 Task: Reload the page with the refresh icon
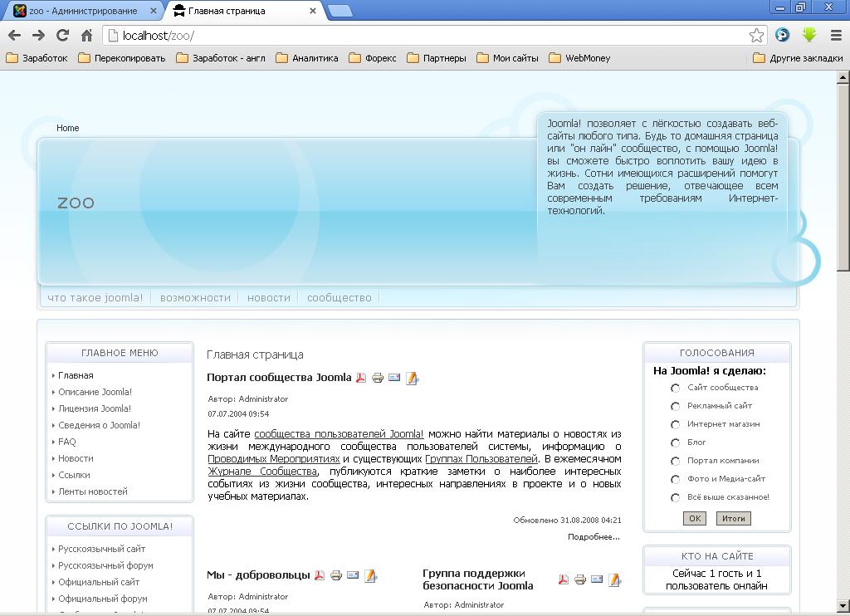point(63,35)
